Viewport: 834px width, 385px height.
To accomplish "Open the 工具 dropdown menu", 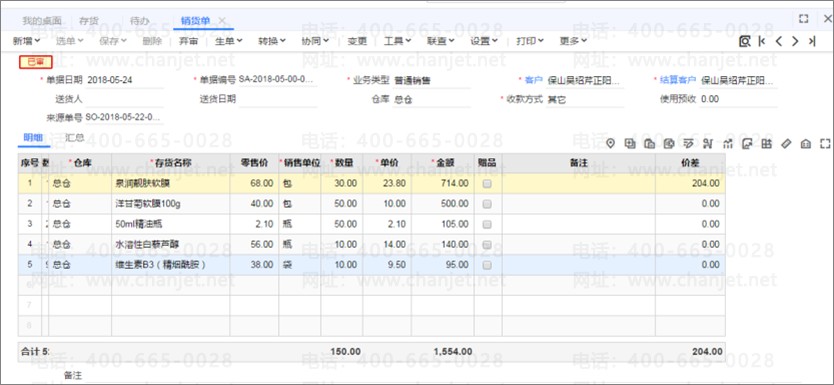I will coord(397,41).
